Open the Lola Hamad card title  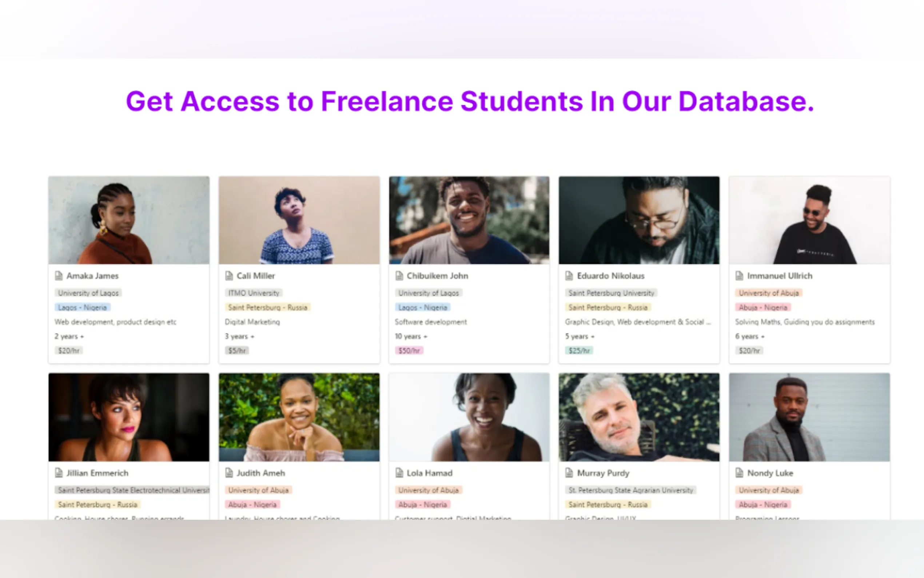tap(429, 473)
